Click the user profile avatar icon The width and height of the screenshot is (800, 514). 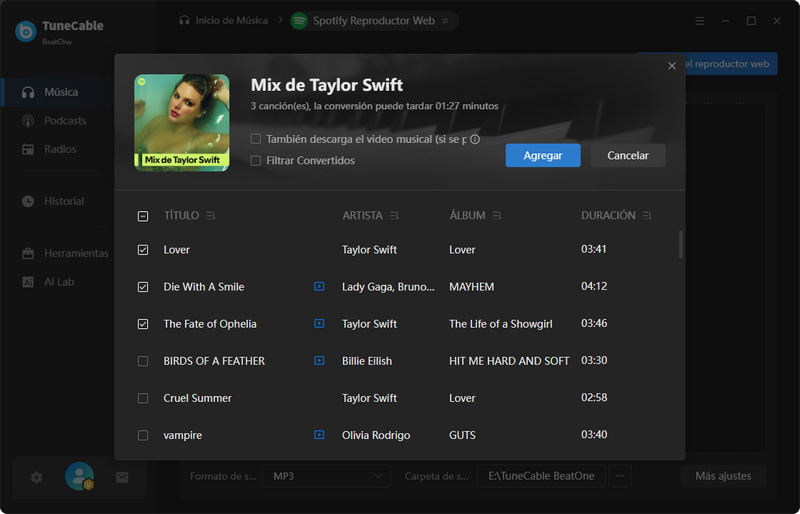click(79, 476)
